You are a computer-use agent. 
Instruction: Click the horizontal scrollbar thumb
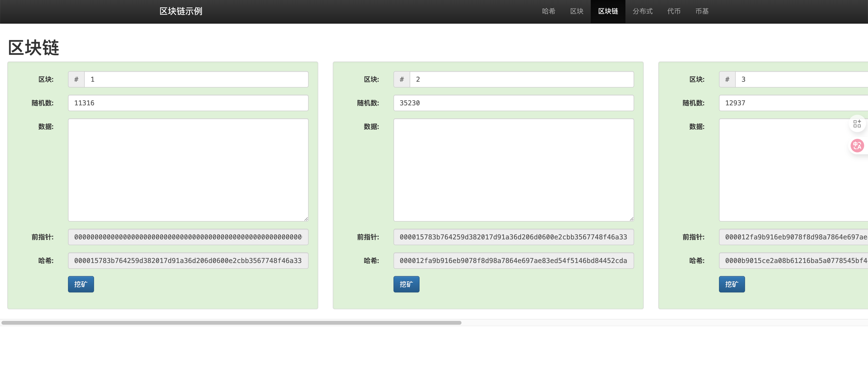click(x=231, y=323)
